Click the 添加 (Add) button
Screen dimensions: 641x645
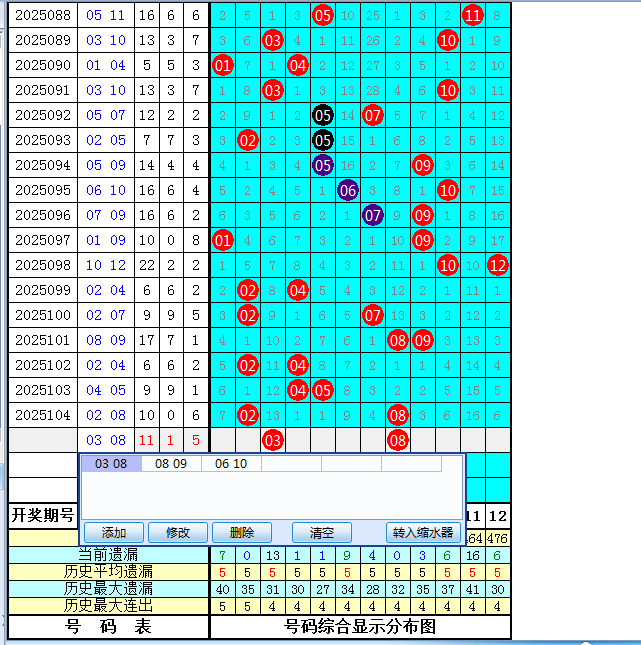(114, 533)
